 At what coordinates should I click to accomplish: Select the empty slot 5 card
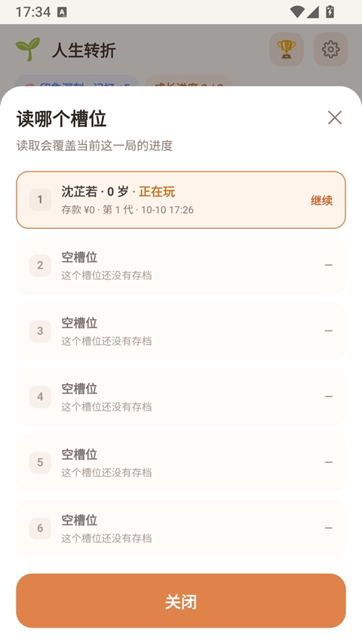tap(181, 463)
